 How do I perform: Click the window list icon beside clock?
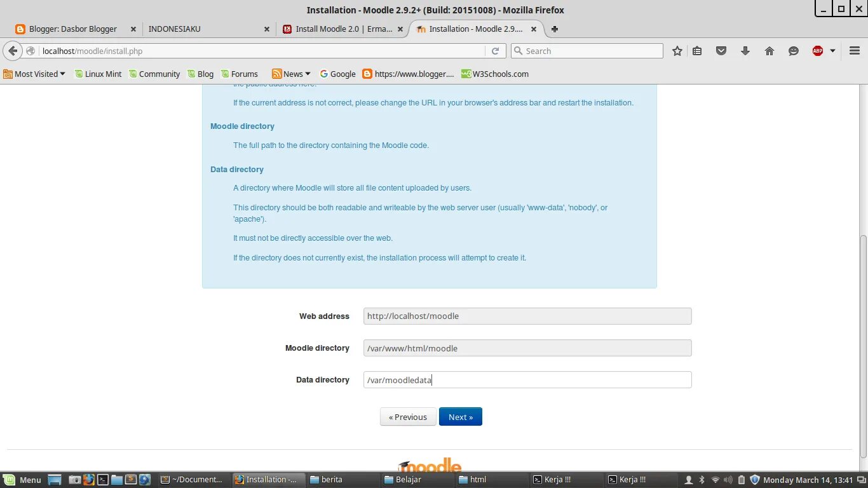click(x=860, y=480)
